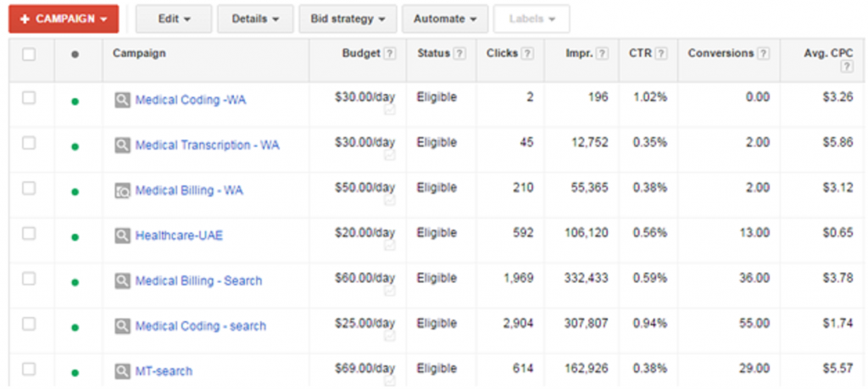The image size is (868, 389).
Task: Click the 55.00 conversions cell
Action: (754, 324)
